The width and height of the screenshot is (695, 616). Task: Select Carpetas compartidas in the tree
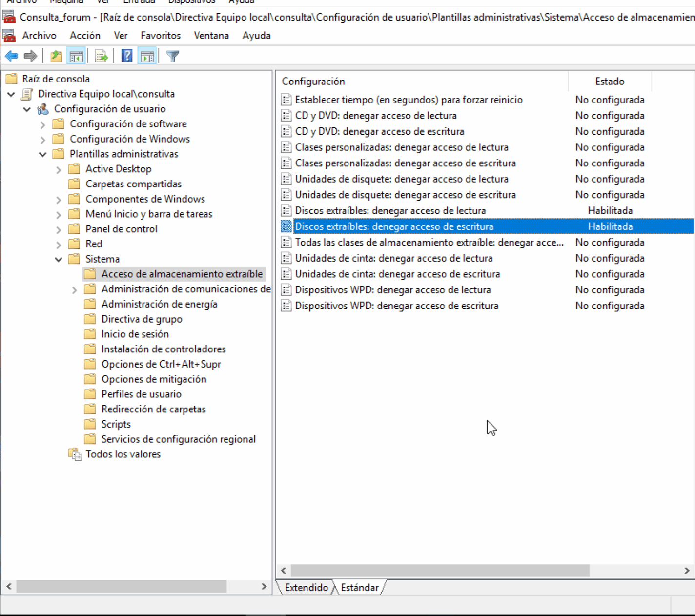point(133,184)
